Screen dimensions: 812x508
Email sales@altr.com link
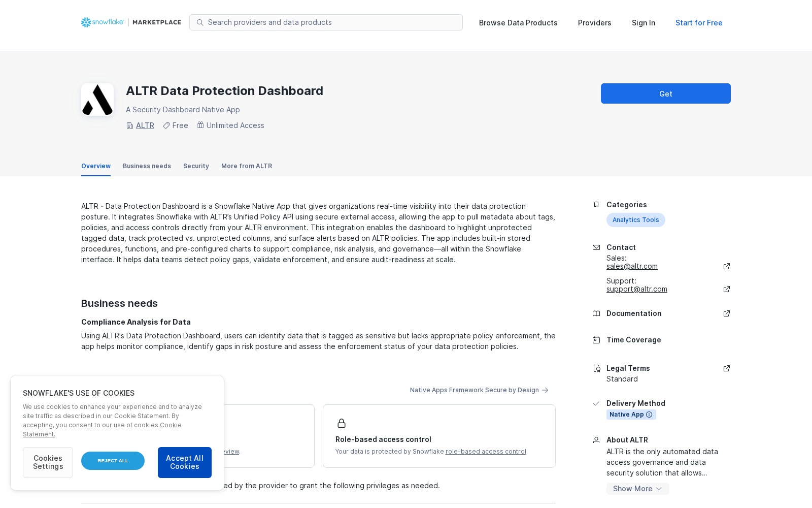(632, 266)
